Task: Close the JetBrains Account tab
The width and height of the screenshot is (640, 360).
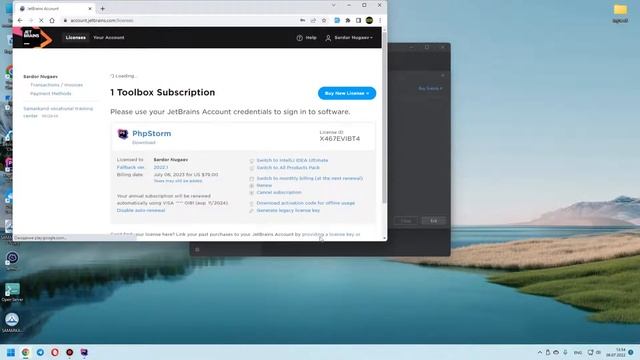Action: point(90,8)
